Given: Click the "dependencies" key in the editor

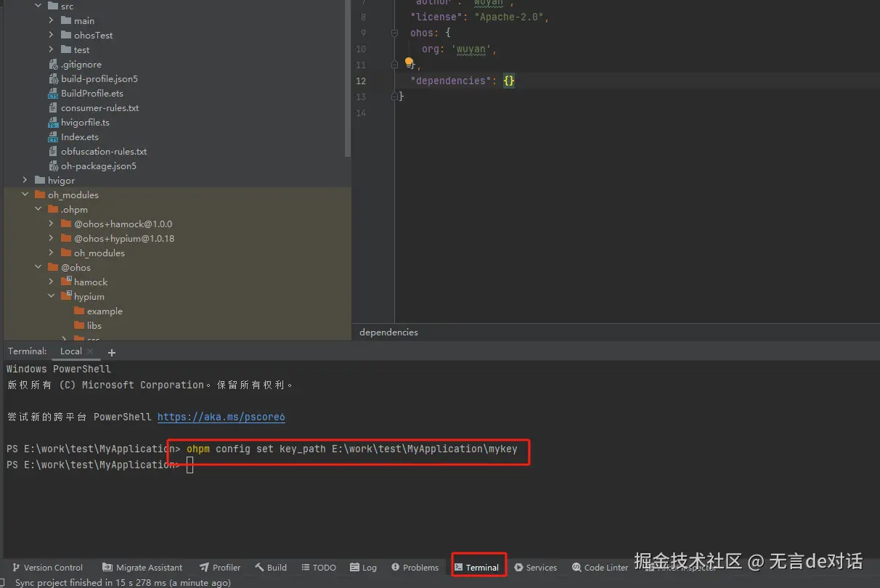Looking at the screenshot, I should 449,81.
